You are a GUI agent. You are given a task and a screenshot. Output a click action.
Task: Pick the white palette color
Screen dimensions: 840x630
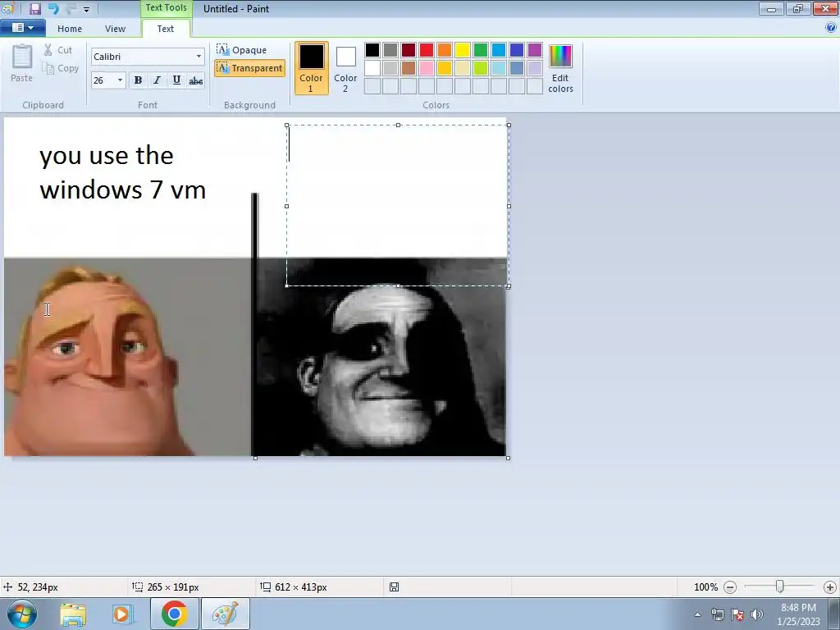[372, 68]
